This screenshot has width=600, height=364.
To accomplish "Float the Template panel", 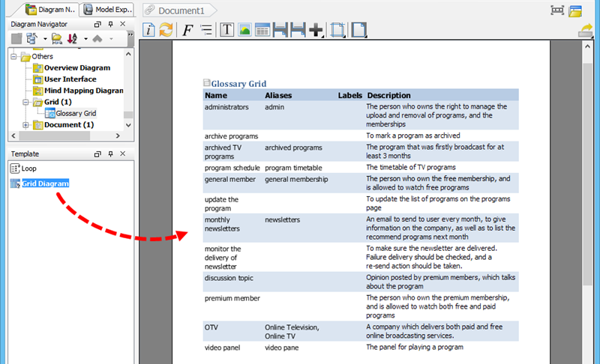I will click(97, 154).
